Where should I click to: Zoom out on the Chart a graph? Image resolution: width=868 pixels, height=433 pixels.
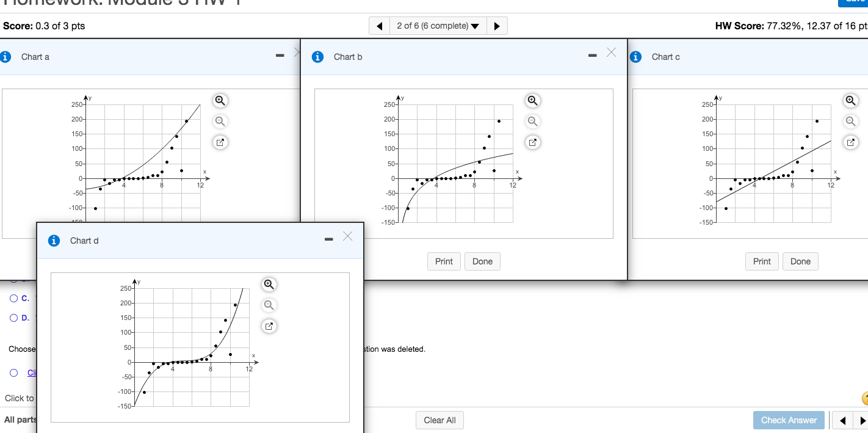(x=220, y=121)
